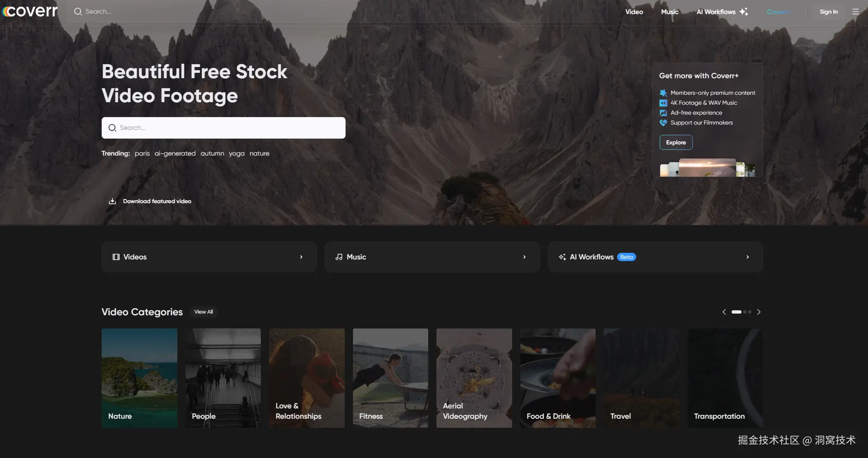
Task: Click the sparkle icon next to AI Workflows in navbar
Action: 744,12
